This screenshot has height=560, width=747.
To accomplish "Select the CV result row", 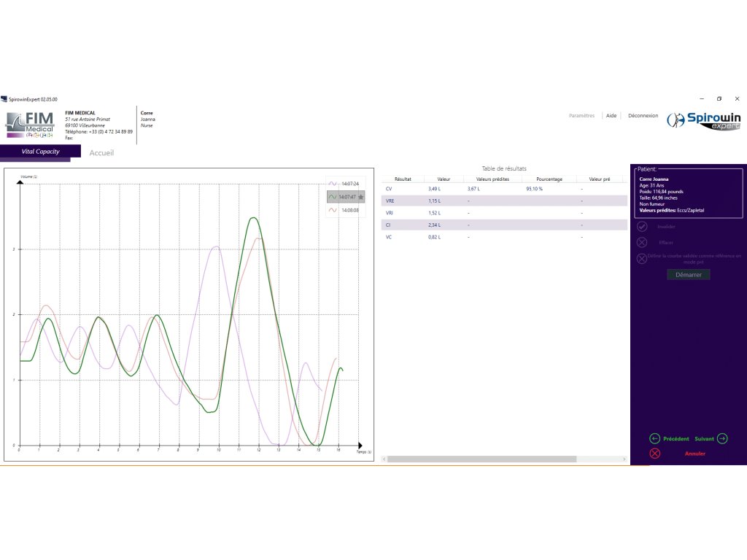I will click(x=504, y=189).
